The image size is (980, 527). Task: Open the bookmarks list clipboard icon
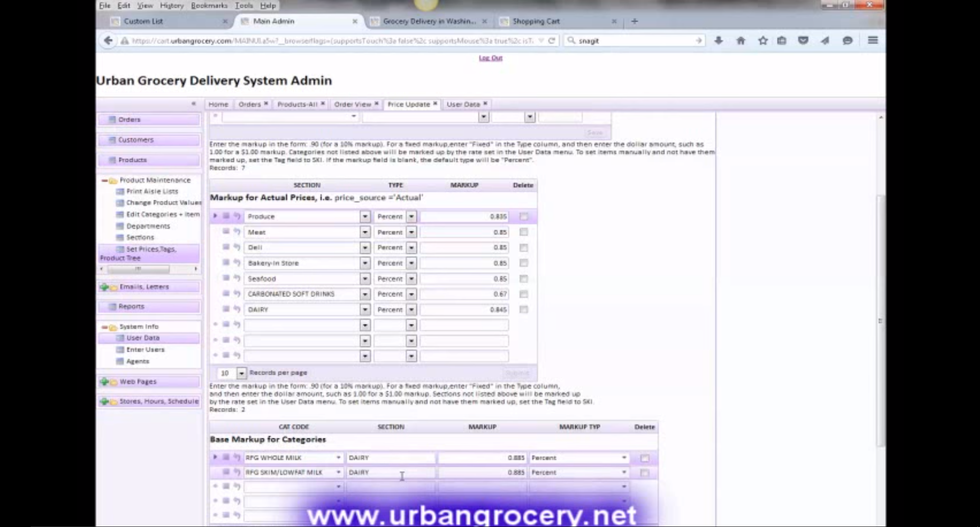(782, 40)
